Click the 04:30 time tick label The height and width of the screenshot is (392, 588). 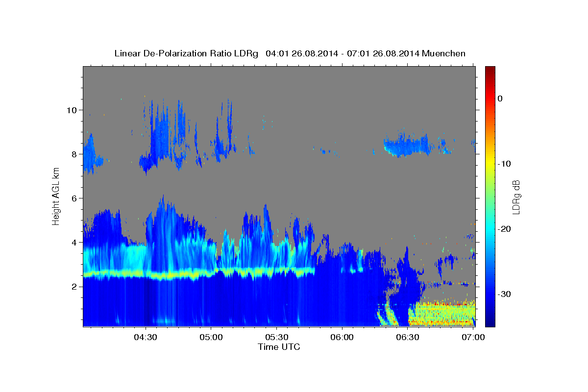click(145, 338)
